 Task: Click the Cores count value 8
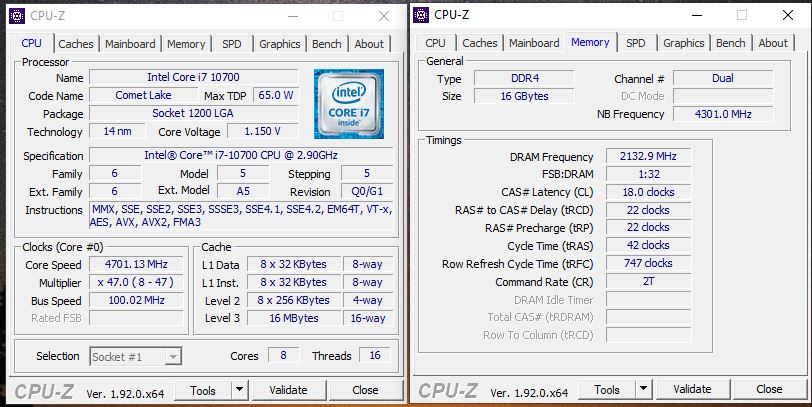283,356
